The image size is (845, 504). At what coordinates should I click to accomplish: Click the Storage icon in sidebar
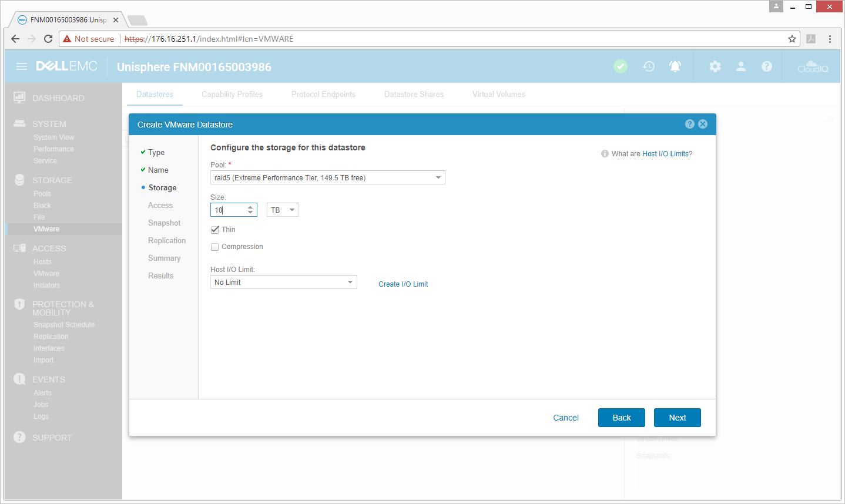(19, 180)
